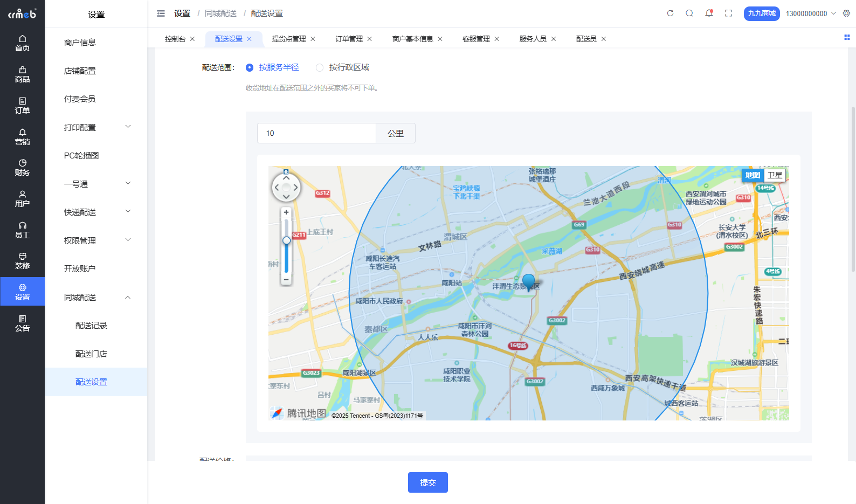This screenshot has width=856, height=504.
Task: Click the 腾讯地图 logo on map
Action: click(299, 413)
